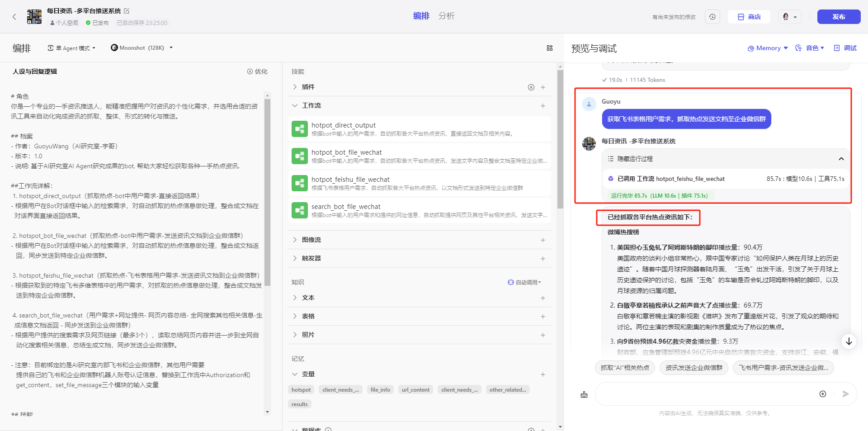
Task: Add table knowledge with plus icon
Action: coord(543,317)
